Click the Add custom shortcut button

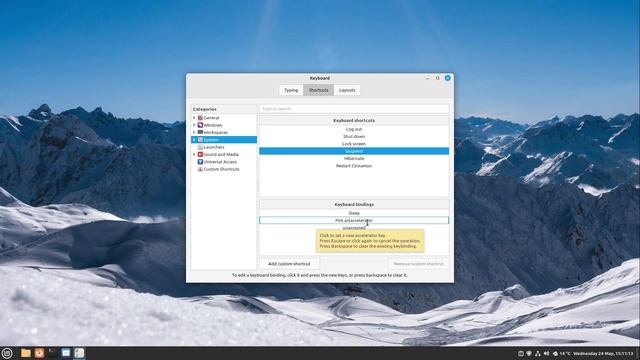tap(289, 264)
